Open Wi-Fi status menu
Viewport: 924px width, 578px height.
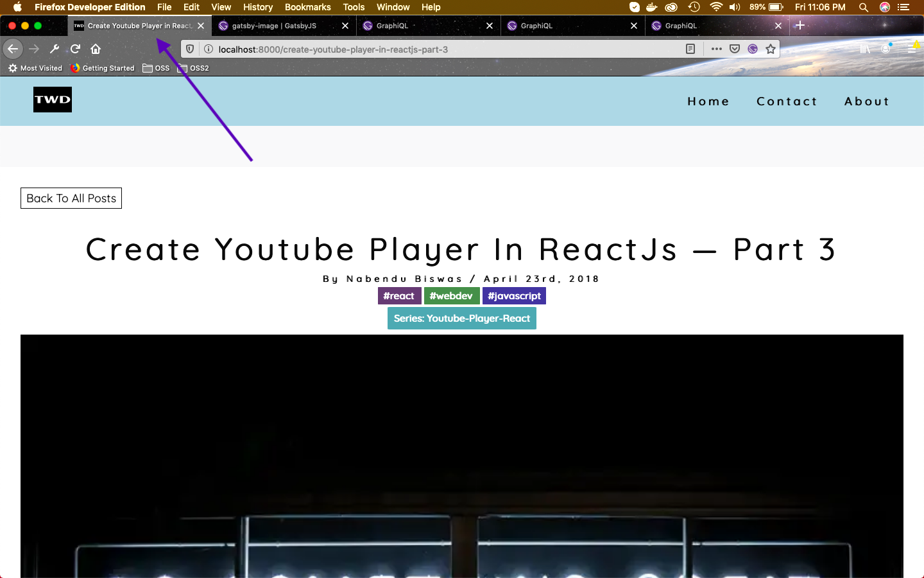point(716,7)
